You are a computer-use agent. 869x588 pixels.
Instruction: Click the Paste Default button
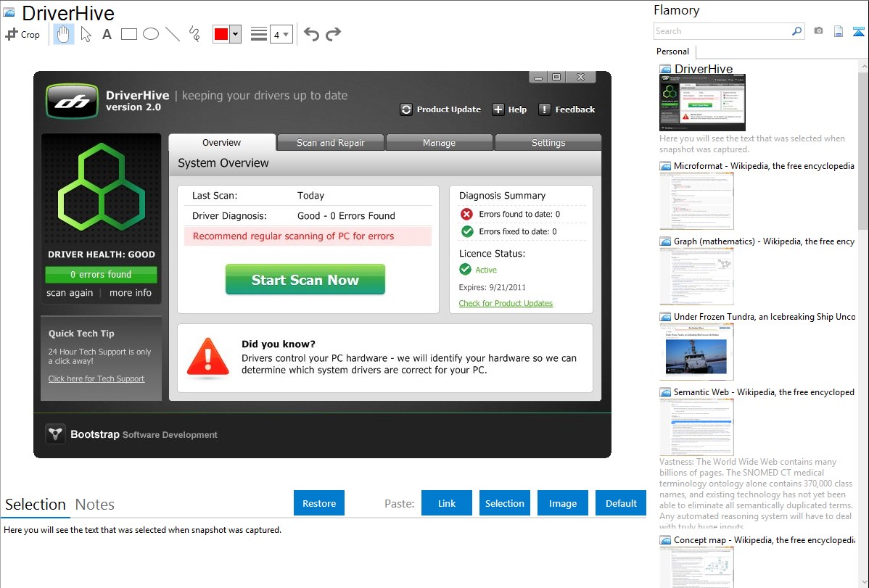tap(621, 503)
